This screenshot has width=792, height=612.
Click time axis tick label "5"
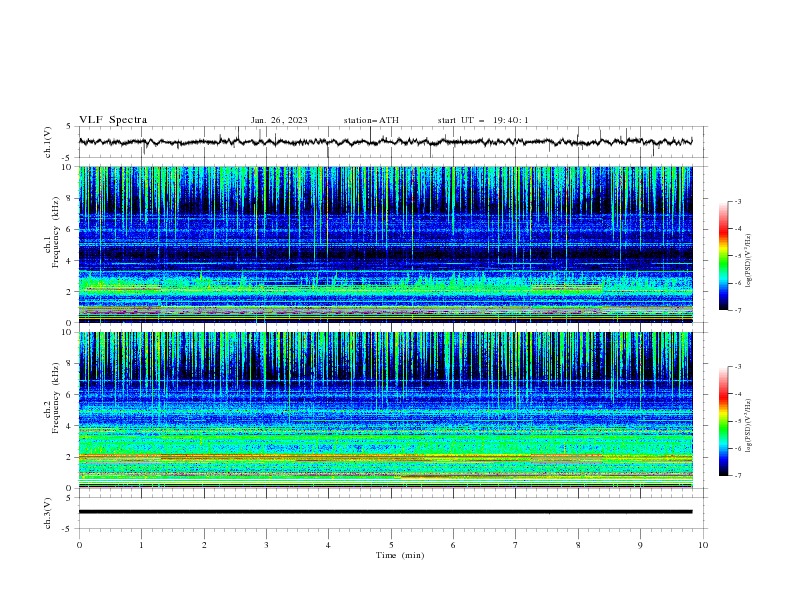[x=391, y=545]
